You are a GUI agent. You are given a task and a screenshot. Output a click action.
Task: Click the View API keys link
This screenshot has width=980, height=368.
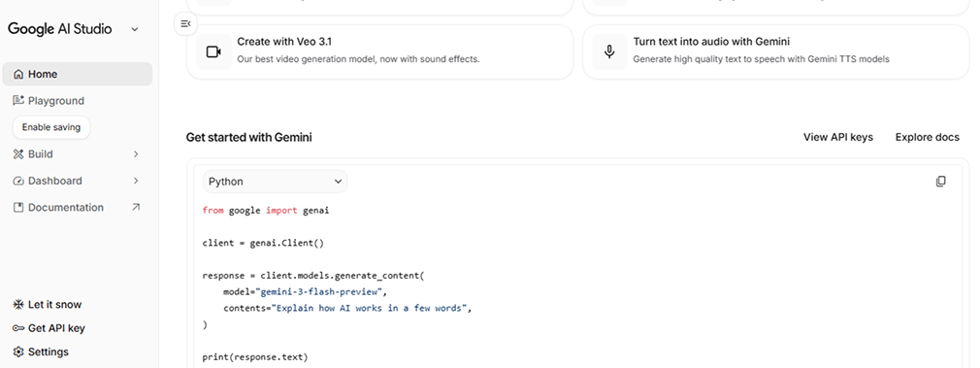click(838, 137)
